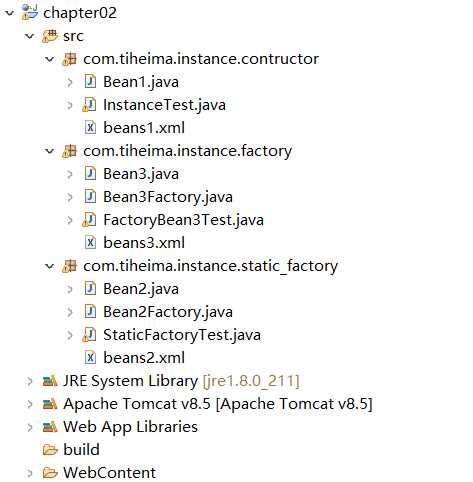Click the Bean2Factory.java file icon
The height and width of the screenshot is (482, 473).
pos(90,312)
